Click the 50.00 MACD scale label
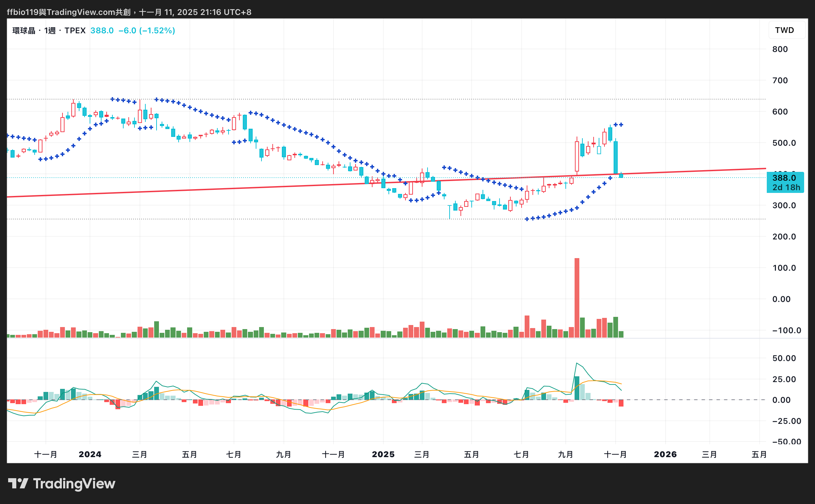The image size is (815, 504). (784, 358)
